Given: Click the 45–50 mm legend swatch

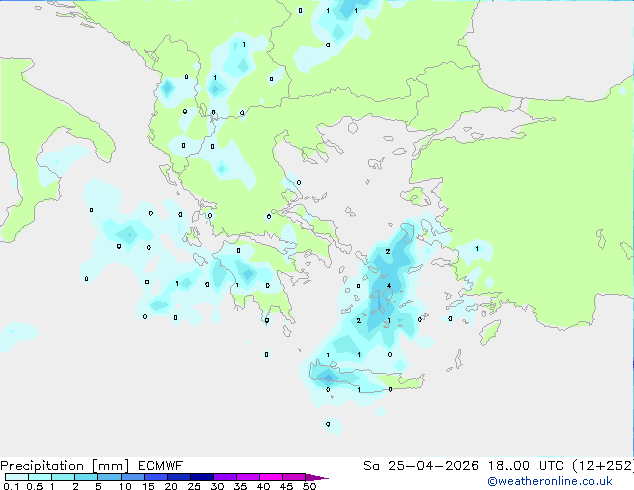Looking at the screenshot, I should tap(294, 477).
